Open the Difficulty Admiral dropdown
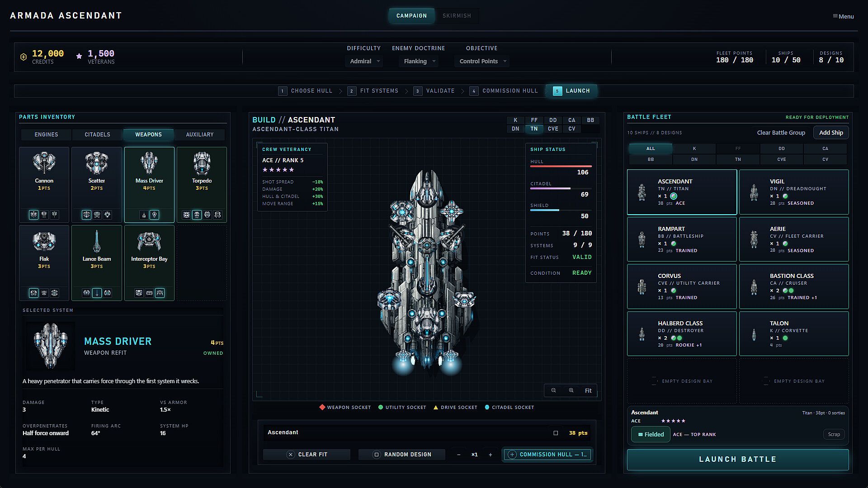Screen dimensions: 868x488 [x=364, y=61]
